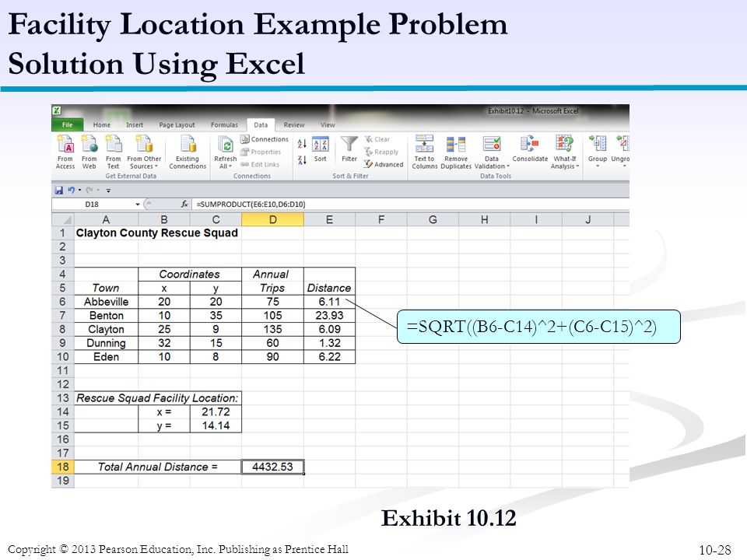Click the Undo icon in quick access
The image size is (747, 560).
[71, 190]
